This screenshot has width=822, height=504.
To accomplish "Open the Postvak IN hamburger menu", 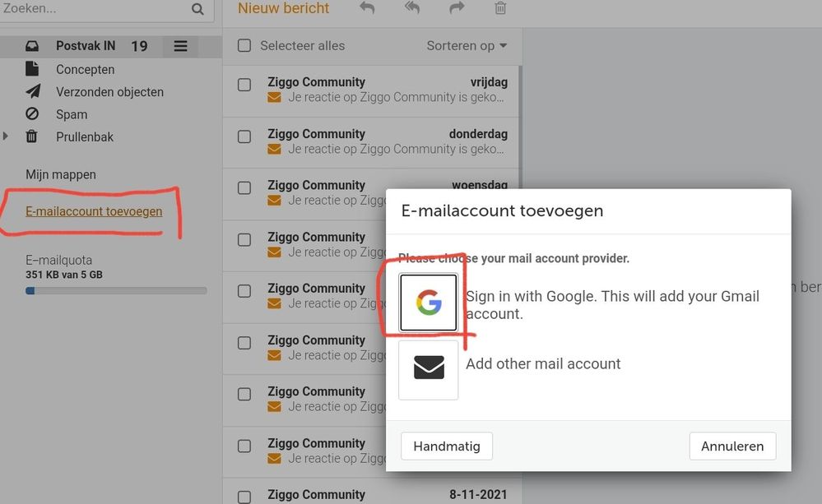I will click(180, 46).
